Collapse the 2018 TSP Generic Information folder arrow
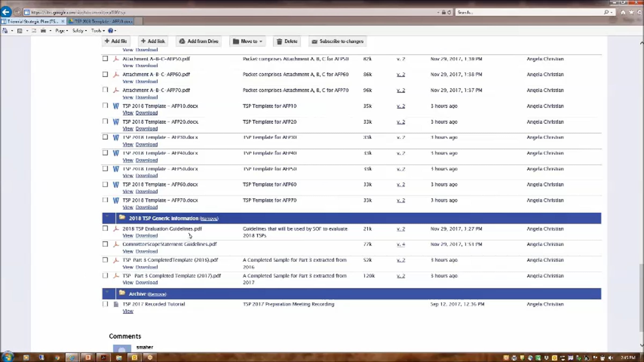644x362 pixels. click(107, 216)
